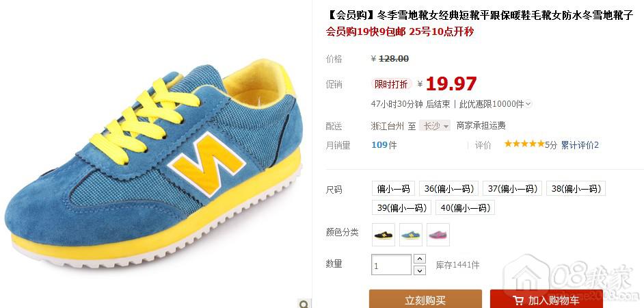Click the five-star rating icons
The width and height of the screenshot is (644, 308).
[x=524, y=144]
